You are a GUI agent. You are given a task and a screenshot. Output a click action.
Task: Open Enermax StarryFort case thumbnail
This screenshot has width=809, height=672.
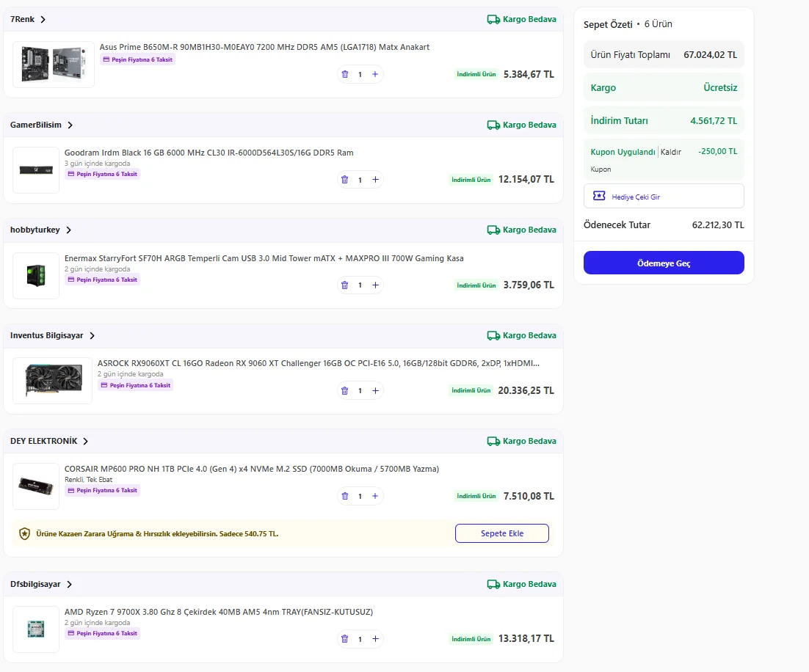coord(36,275)
